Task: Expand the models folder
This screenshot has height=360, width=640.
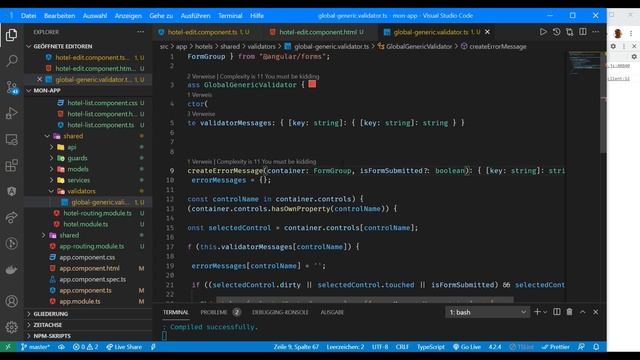Action: pos(51,169)
